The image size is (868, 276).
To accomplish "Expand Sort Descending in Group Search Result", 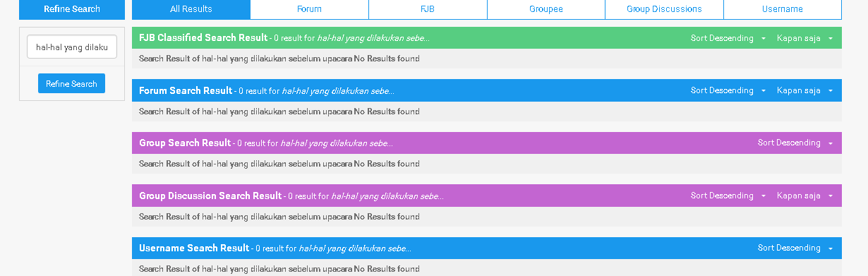I will point(795,143).
